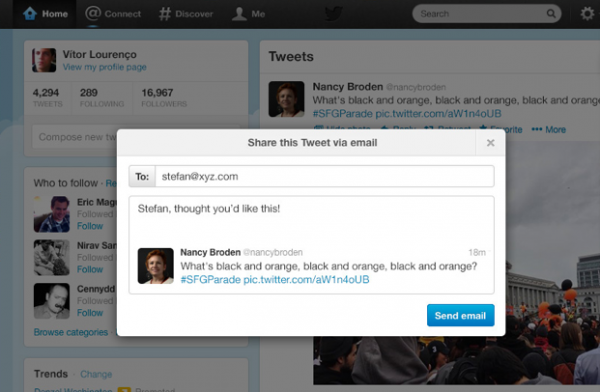600x392 pixels.
Task: Open the Me tab
Action: (249, 14)
